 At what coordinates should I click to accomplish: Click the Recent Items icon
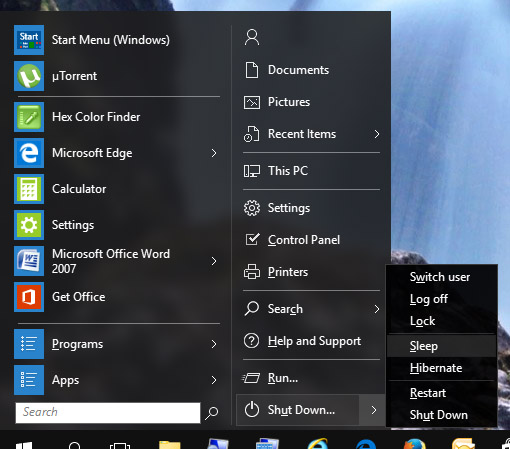pos(252,134)
